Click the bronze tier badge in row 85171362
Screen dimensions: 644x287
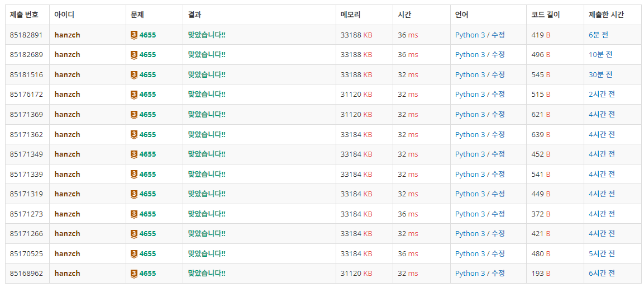(x=134, y=134)
